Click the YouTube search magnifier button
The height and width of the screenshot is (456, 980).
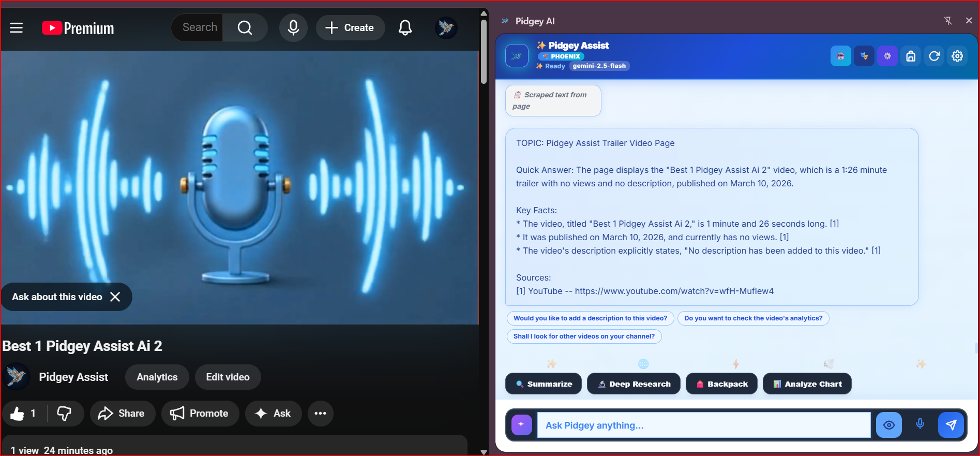coord(245,27)
